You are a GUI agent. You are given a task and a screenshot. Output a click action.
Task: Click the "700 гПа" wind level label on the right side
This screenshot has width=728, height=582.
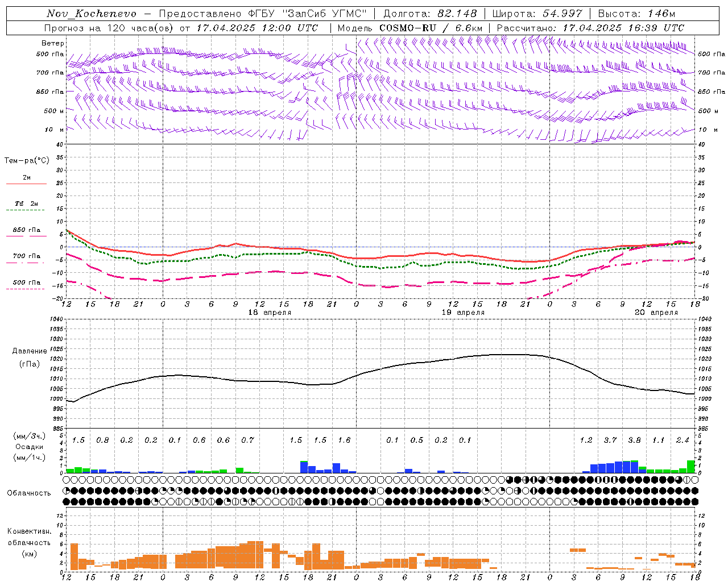click(712, 73)
